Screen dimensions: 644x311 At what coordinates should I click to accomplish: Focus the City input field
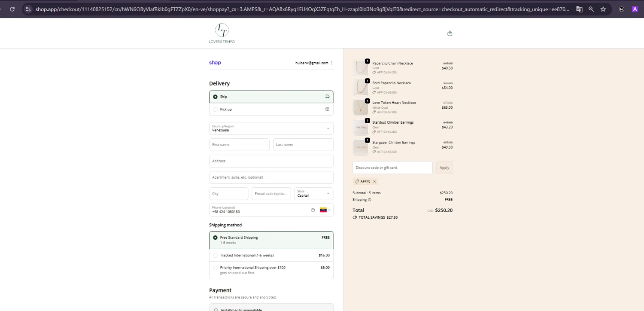tap(229, 193)
